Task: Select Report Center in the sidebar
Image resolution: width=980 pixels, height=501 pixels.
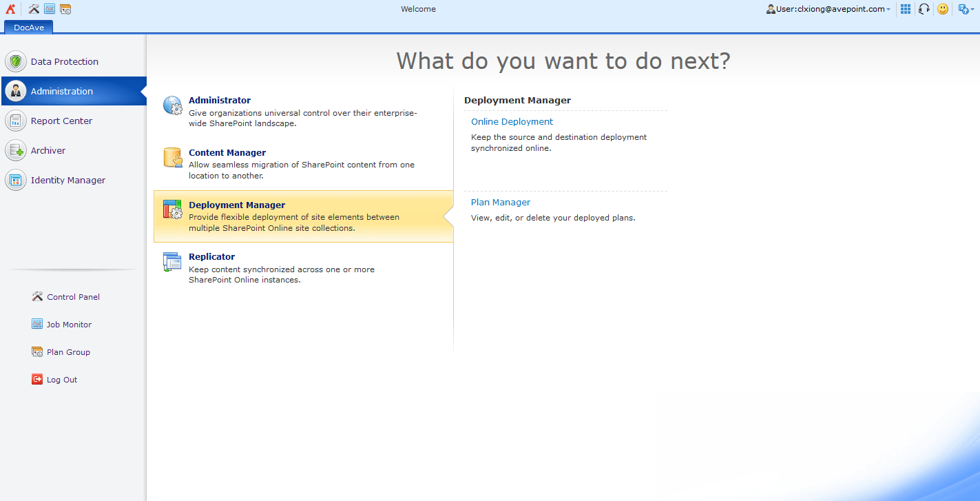Action: pyautogui.click(x=73, y=121)
